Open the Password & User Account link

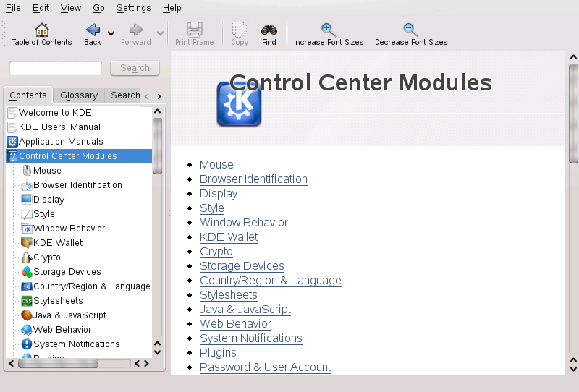pos(265,367)
